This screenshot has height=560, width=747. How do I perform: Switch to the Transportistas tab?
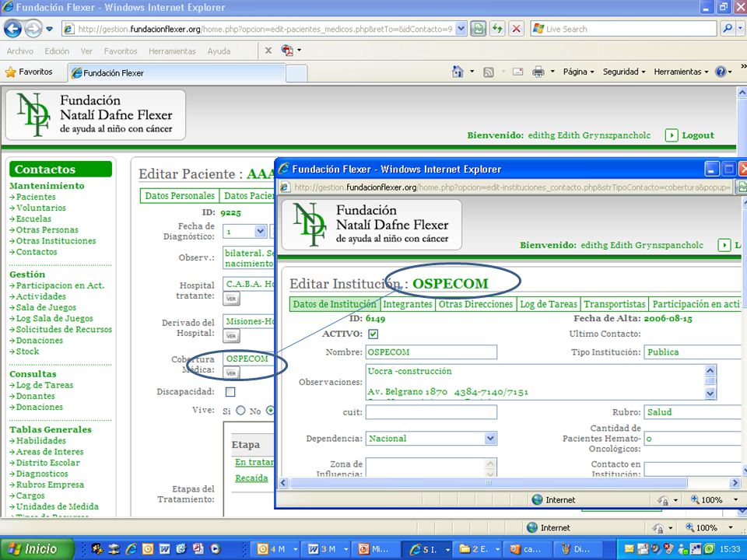pyautogui.click(x=615, y=304)
